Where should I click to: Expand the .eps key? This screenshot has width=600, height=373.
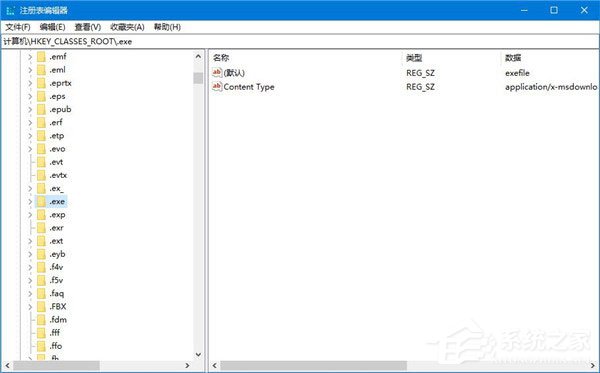click(x=30, y=96)
